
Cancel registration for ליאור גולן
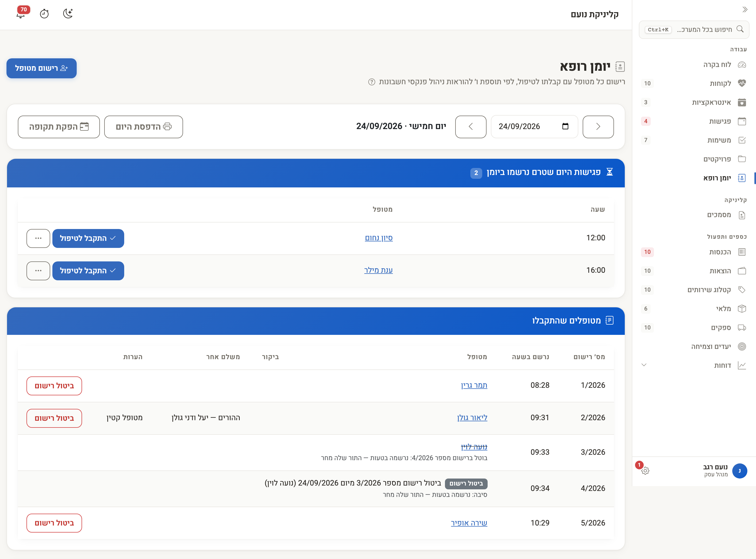(x=54, y=419)
